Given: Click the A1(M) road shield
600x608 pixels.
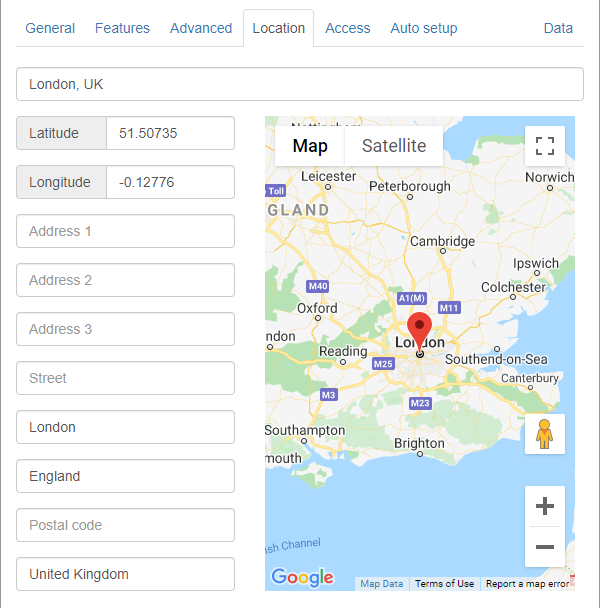Looking at the screenshot, I should pos(412,298).
